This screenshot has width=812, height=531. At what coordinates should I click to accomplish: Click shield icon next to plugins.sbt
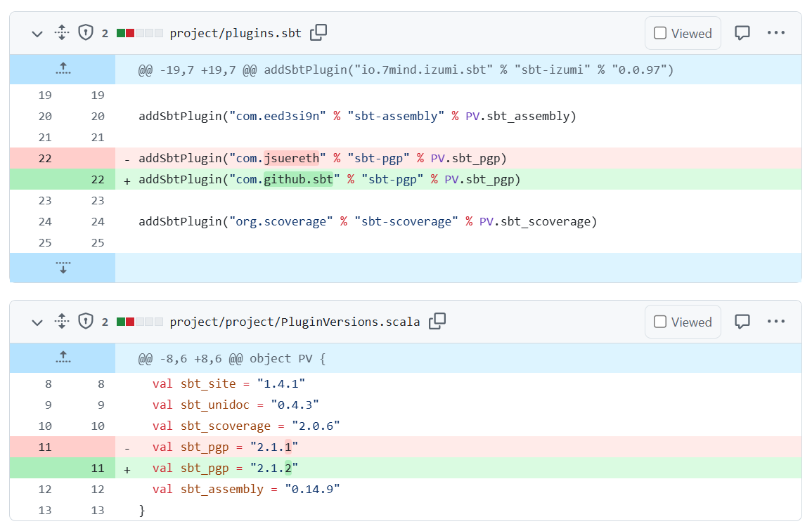85,32
